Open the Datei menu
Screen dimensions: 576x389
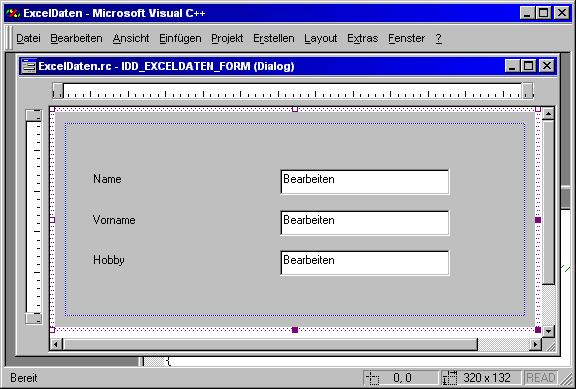tap(28, 38)
